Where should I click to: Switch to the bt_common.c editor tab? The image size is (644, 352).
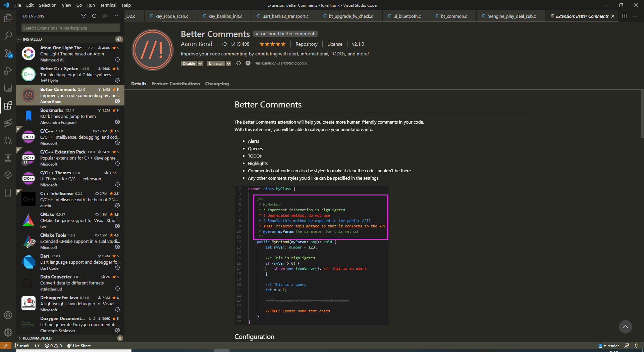coord(453,16)
